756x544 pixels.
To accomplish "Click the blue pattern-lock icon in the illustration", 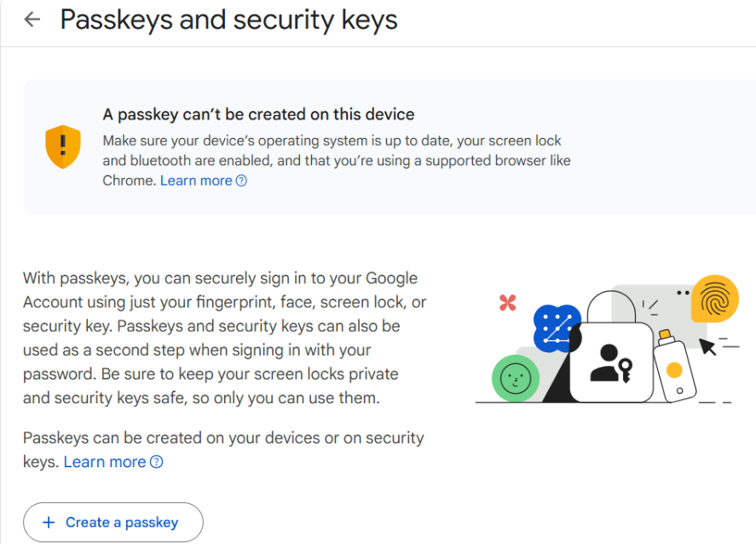I will click(556, 327).
